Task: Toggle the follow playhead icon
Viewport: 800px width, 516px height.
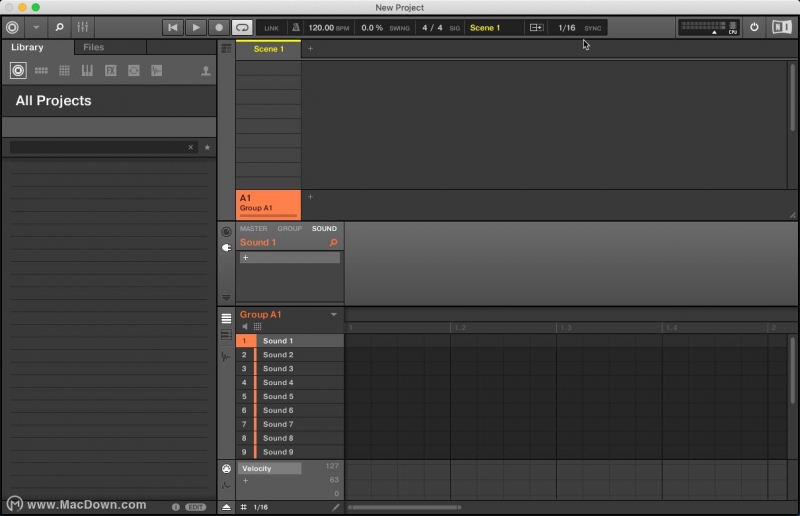Action: click(536, 28)
